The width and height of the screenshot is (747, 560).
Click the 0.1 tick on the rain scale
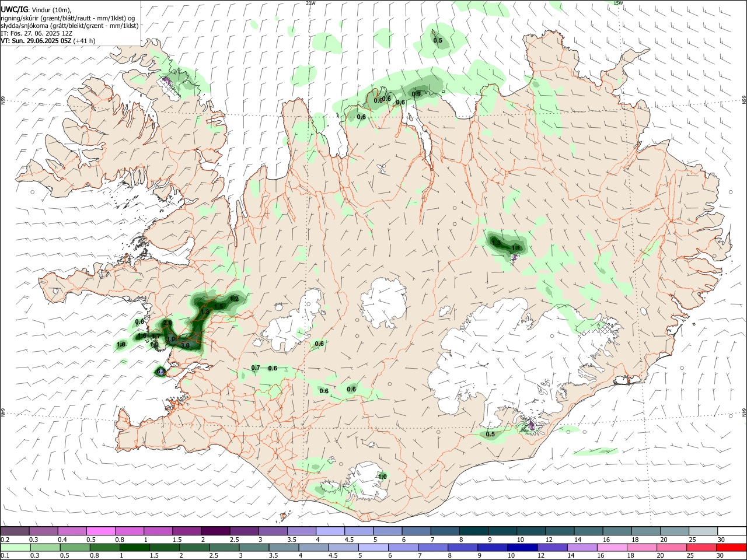5,555
